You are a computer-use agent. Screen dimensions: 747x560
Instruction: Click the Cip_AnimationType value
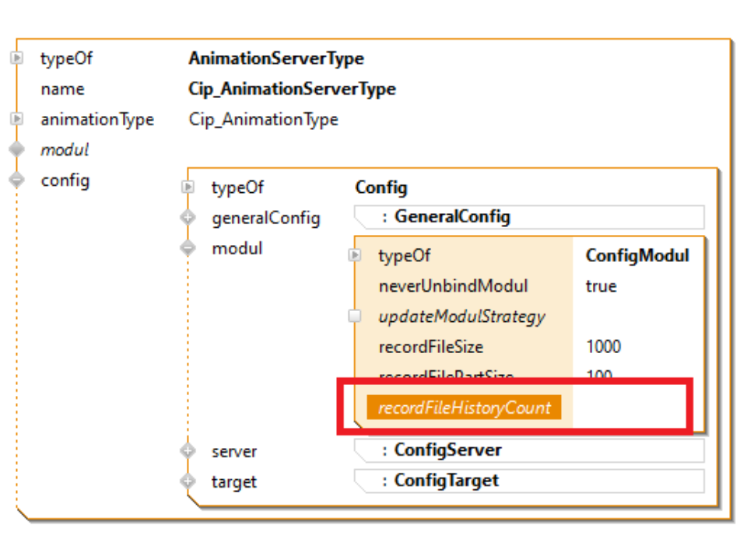263,120
